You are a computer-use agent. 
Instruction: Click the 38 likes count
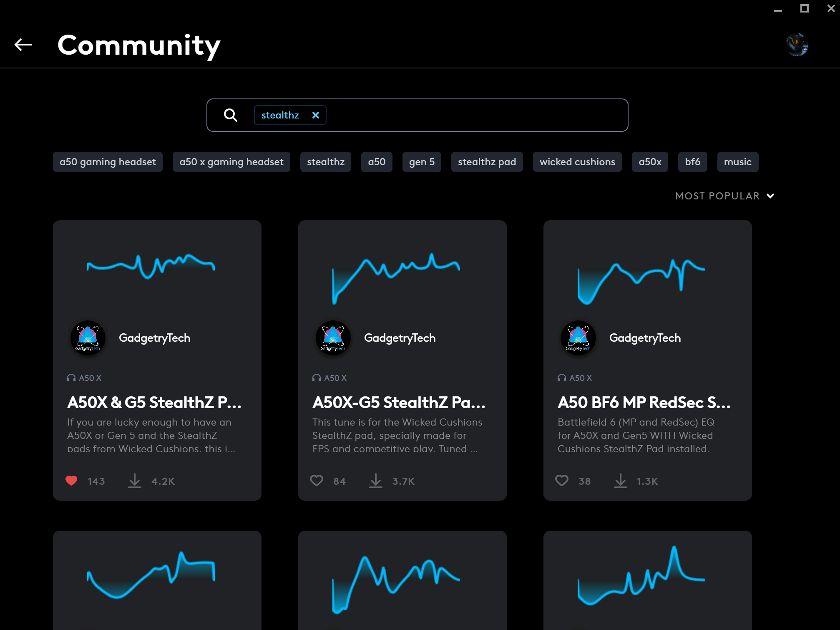pos(584,481)
